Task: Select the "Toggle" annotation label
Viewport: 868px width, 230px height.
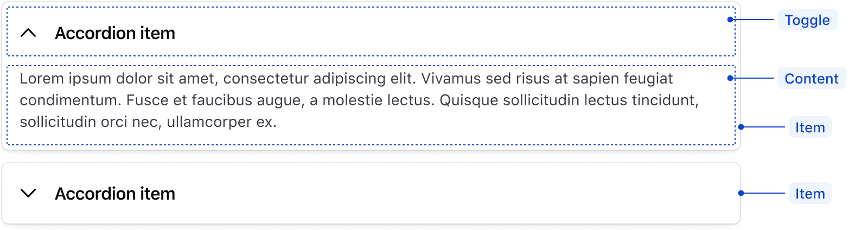Action: pyautogui.click(x=807, y=20)
